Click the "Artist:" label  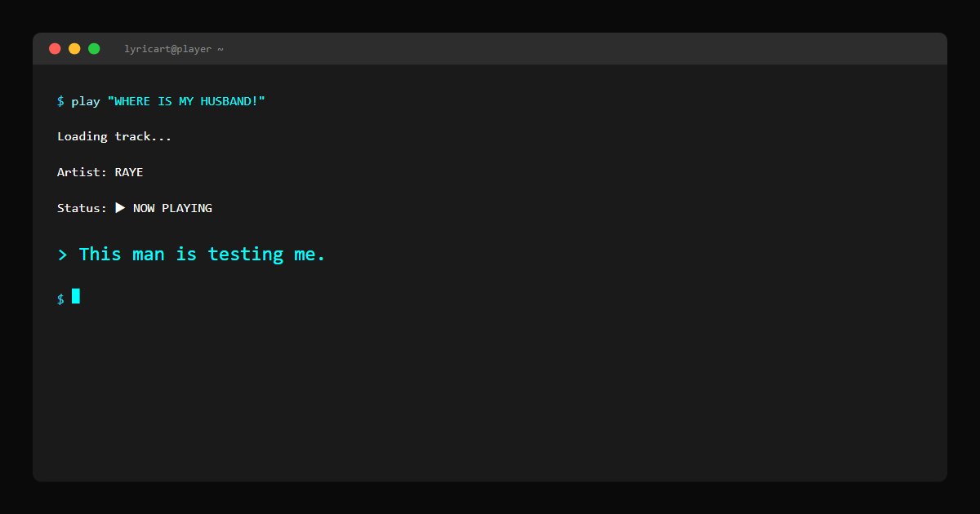(82, 172)
